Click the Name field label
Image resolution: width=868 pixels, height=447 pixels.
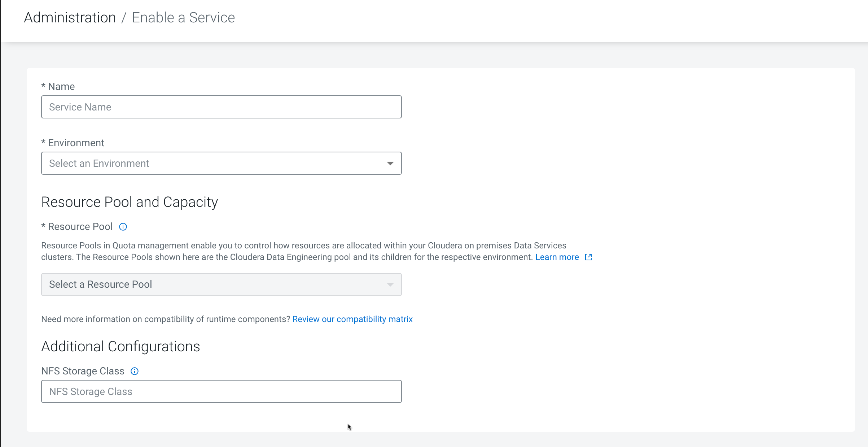pyautogui.click(x=61, y=87)
